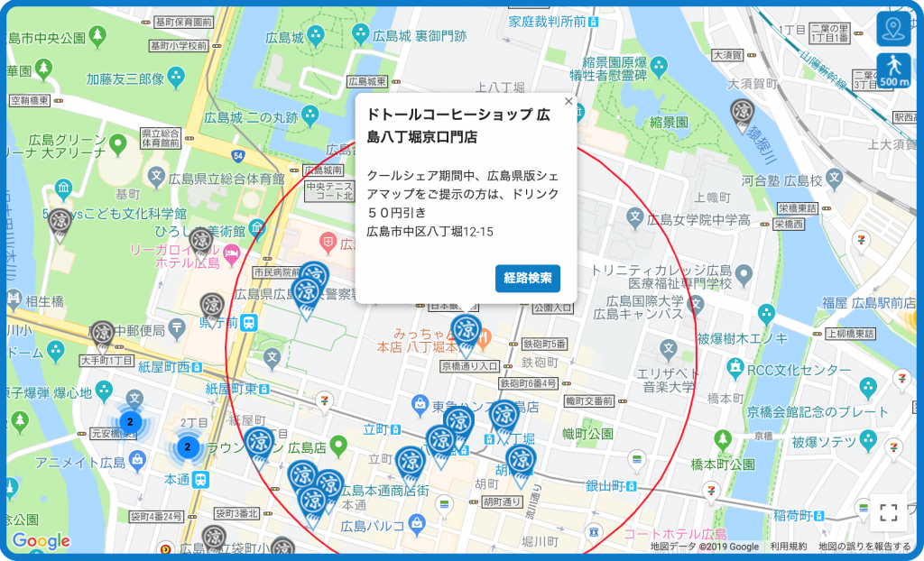Click the リーガロイヤルホテル広島 hotel icon
Viewport: 924px width, 561px height.
click(232, 253)
